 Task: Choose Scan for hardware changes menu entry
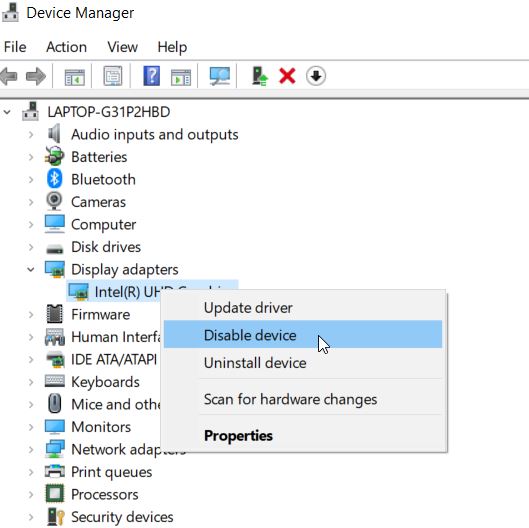click(x=303, y=399)
